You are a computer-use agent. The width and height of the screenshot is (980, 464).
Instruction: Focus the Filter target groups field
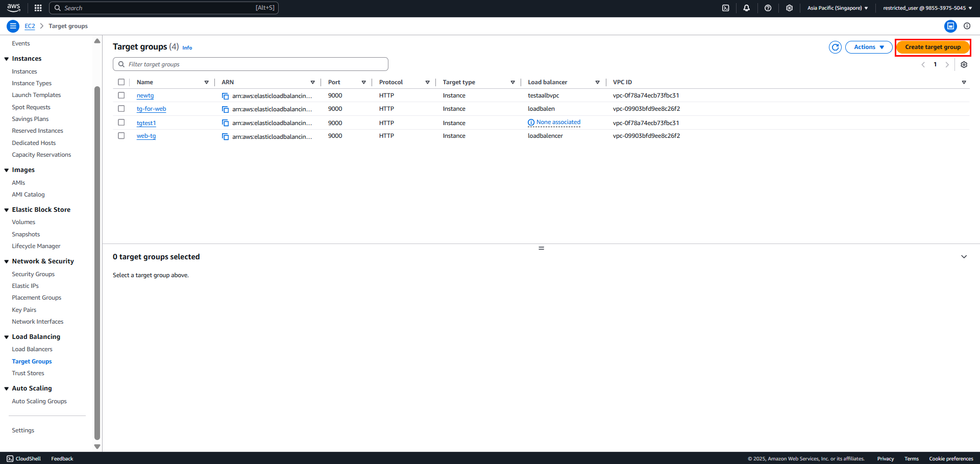tap(251, 64)
